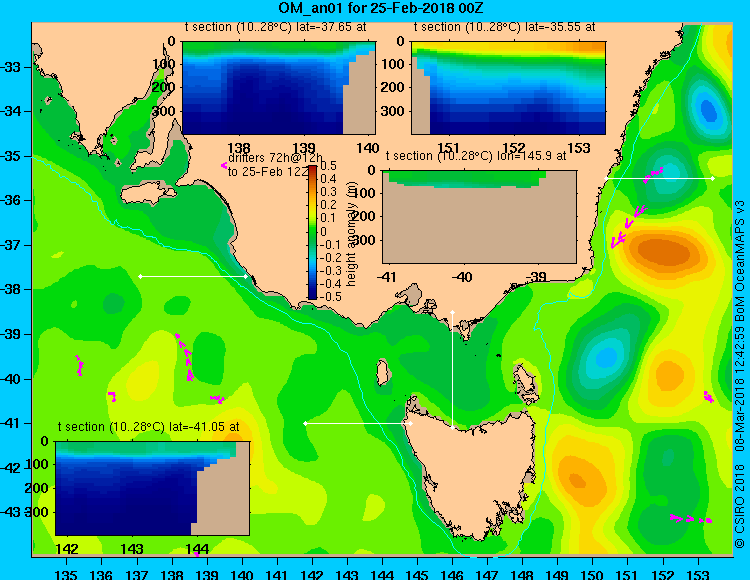Open the lat=-41.05 temperature section inset
This screenshot has width=750, height=580.
coord(152,488)
